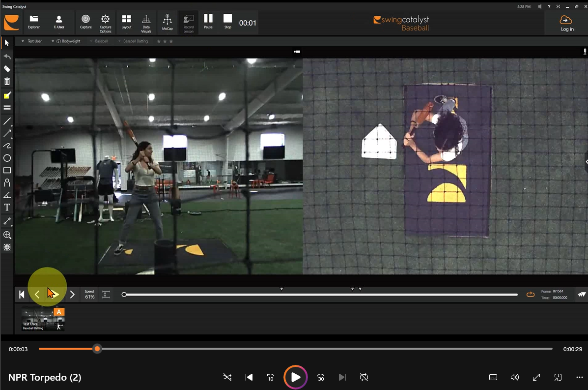Select the distance measuring tool
Screen dimensions: 588x390
coord(7,221)
